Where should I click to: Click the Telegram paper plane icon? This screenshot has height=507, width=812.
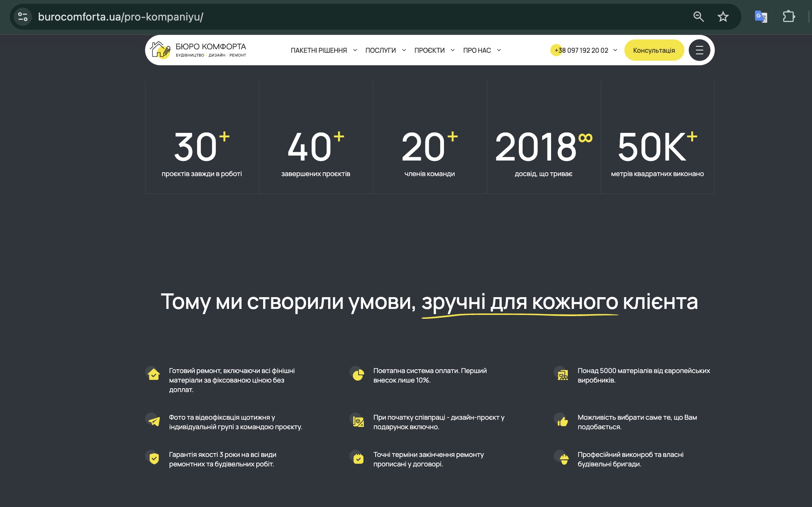(154, 421)
